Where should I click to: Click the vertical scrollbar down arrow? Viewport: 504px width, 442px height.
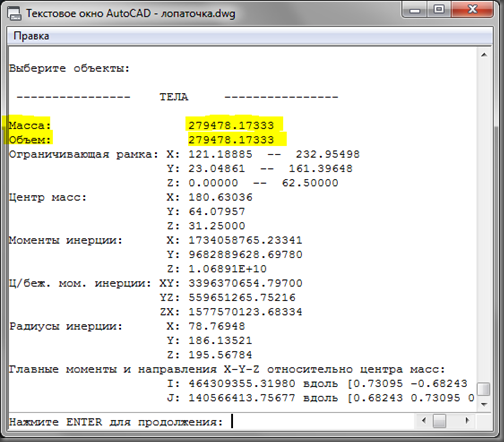(484, 404)
